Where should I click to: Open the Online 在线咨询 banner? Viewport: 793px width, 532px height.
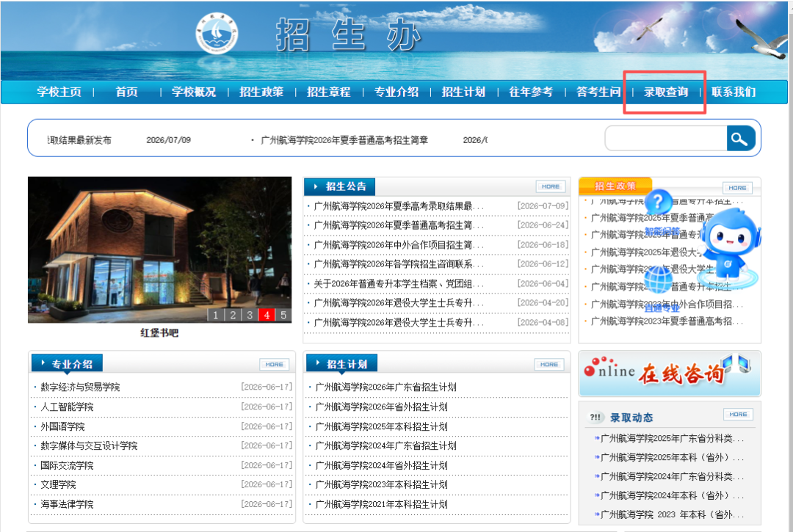(670, 374)
